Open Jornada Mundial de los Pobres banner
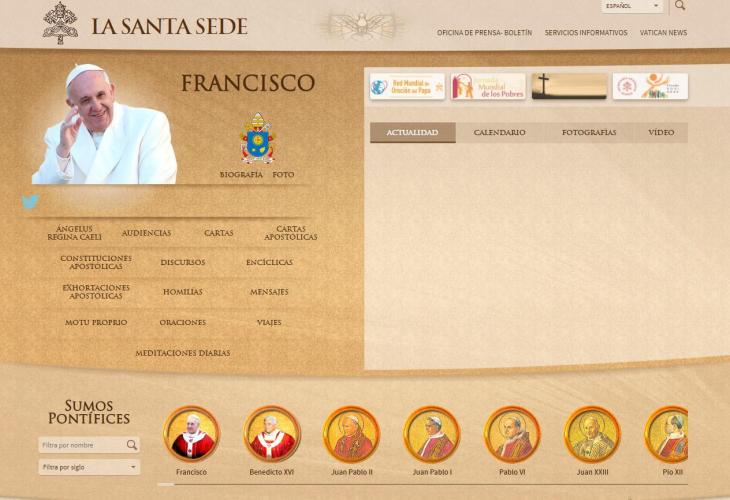This screenshot has width=730, height=500. pos(487,86)
